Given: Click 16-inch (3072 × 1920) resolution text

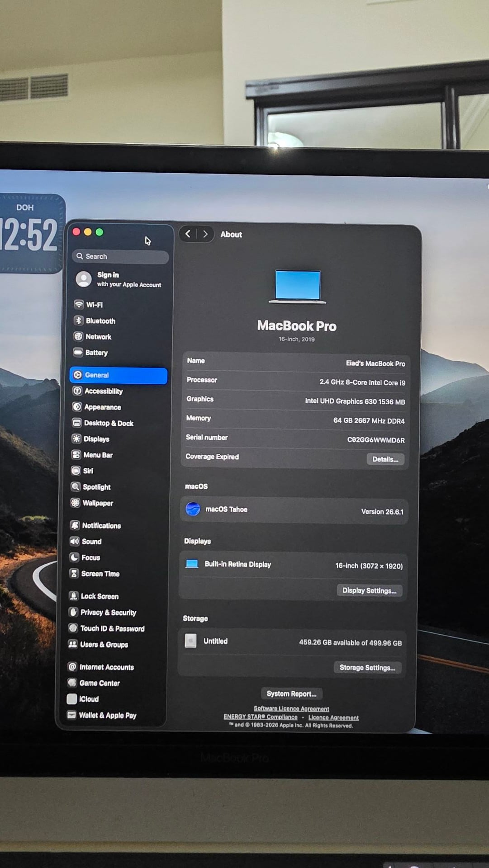Looking at the screenshot, I should 369,566.
